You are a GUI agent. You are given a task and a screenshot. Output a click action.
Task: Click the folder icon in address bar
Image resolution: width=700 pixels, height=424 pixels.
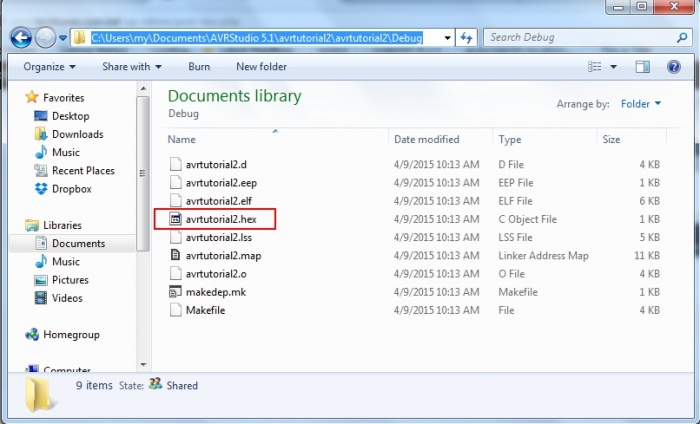(79, 38)
